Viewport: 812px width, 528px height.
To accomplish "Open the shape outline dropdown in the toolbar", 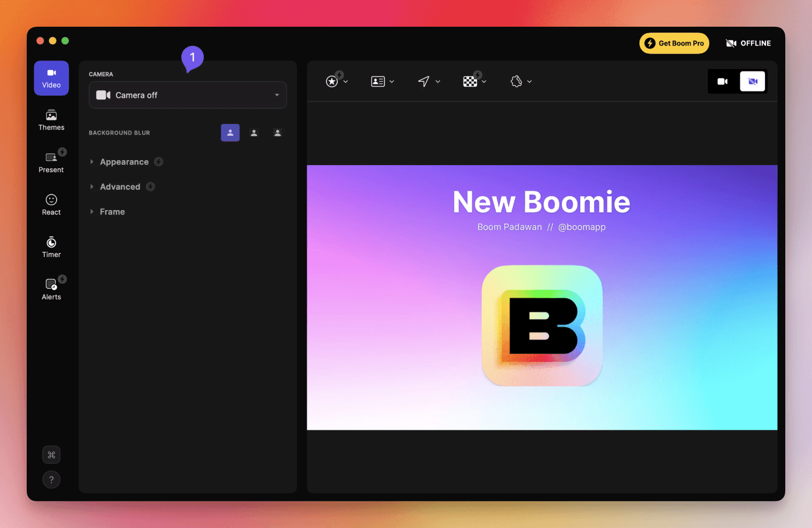I will (x=521, y=81).
